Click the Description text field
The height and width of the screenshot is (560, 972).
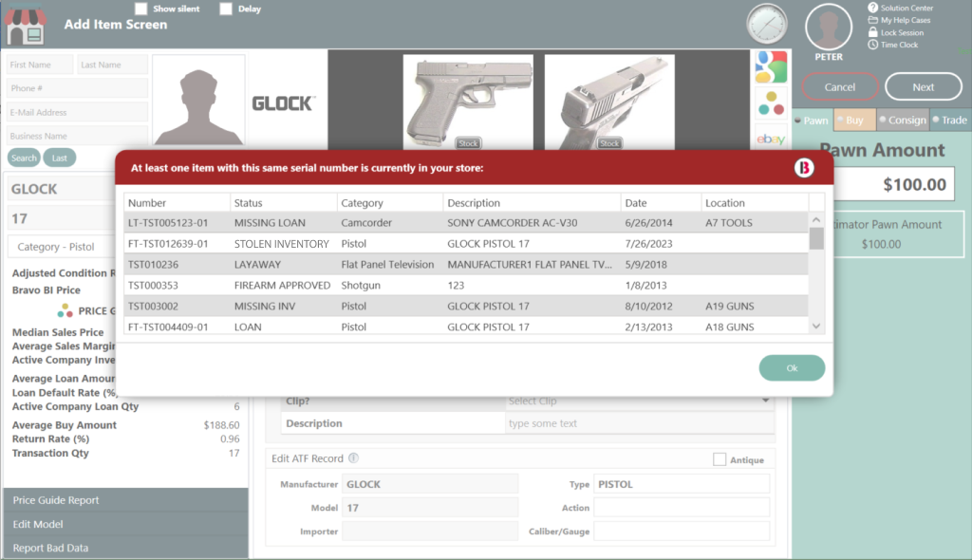[640, 423]
